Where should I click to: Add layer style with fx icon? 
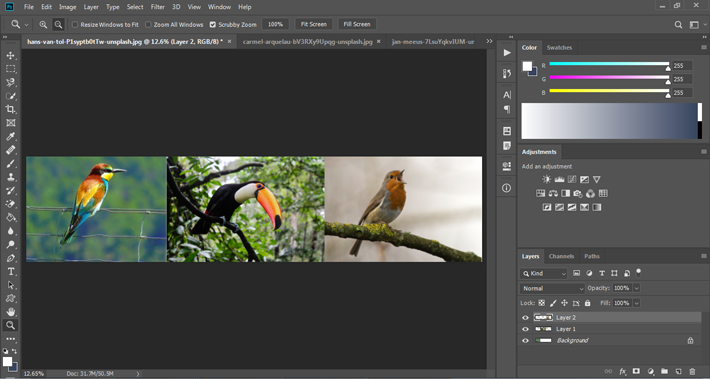point(623,371)
